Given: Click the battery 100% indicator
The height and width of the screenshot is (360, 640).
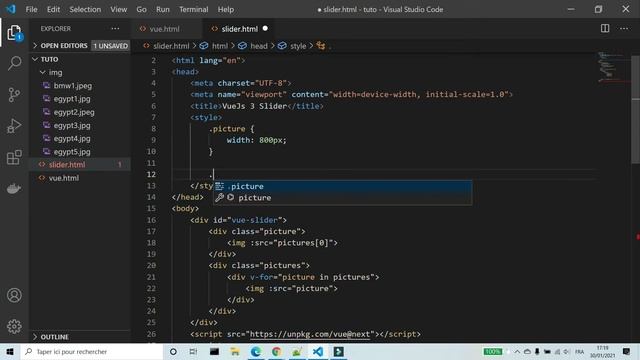Looking at the screenshot, I should [x=493, y=351].
